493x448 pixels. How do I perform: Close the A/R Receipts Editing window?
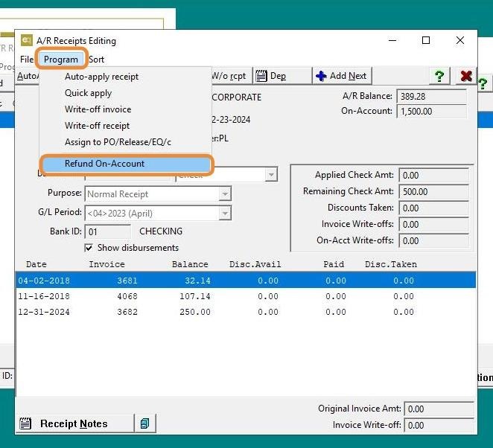[460, 40]
